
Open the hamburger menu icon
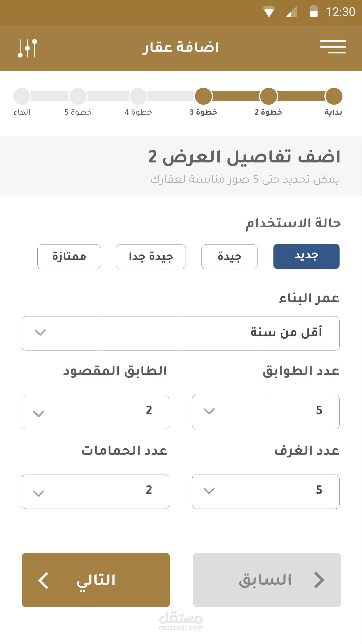[x=333, y=47]
